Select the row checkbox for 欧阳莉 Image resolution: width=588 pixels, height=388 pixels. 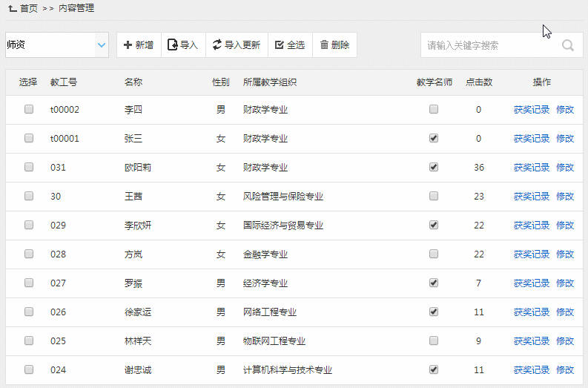[29, 167]
